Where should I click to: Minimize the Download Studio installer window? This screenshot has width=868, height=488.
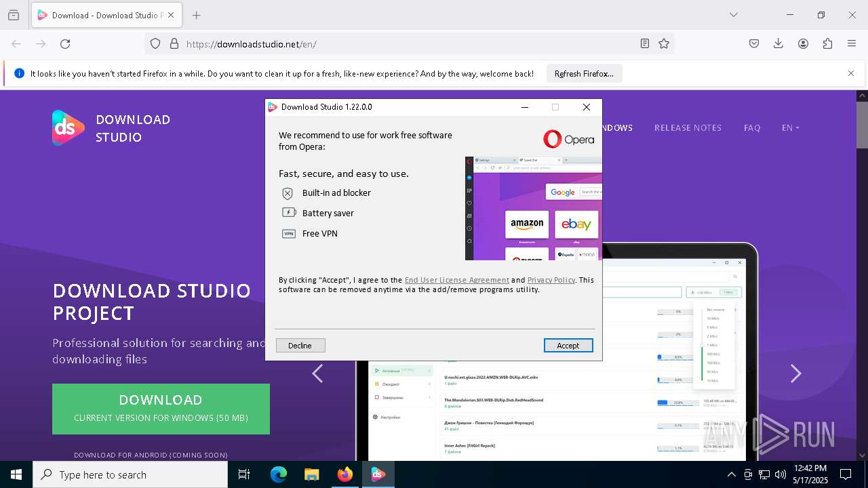tap(524, 107)
